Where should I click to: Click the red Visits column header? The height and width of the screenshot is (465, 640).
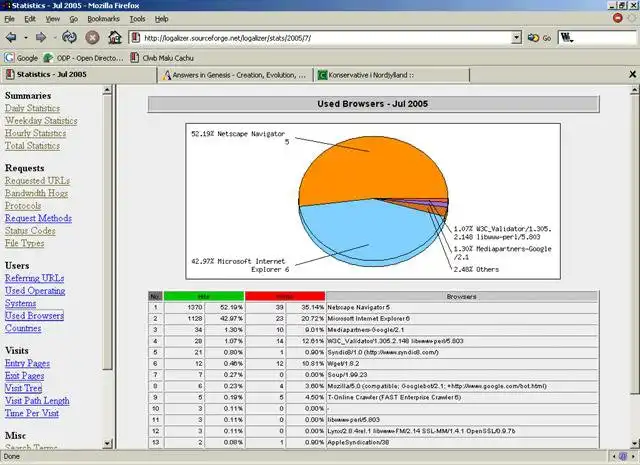coord(285,296)
